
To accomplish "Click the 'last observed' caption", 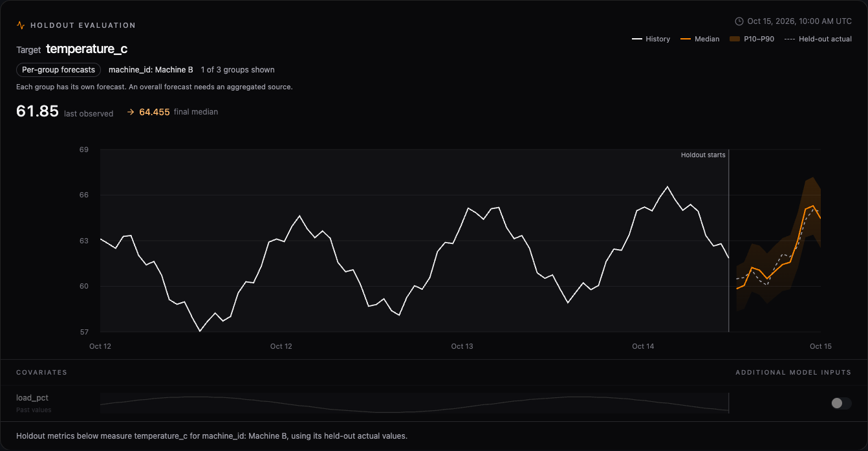I will coord(89,114).
